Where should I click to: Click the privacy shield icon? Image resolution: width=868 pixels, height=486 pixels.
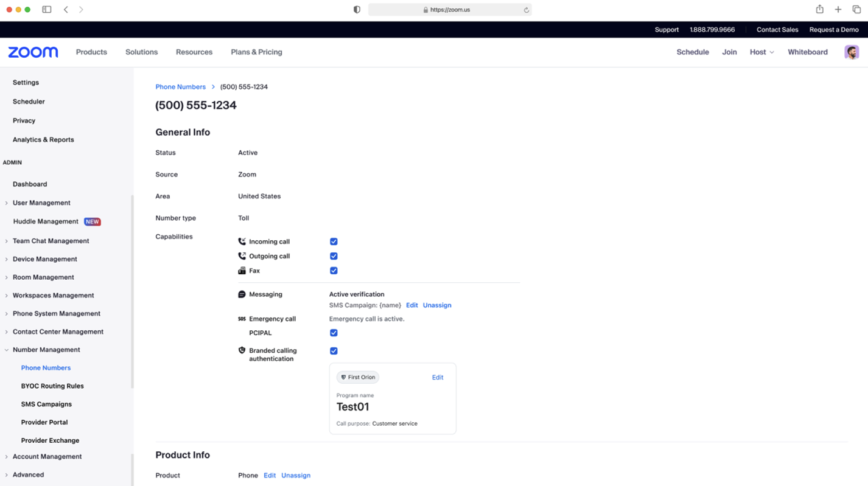click(357, 10)
